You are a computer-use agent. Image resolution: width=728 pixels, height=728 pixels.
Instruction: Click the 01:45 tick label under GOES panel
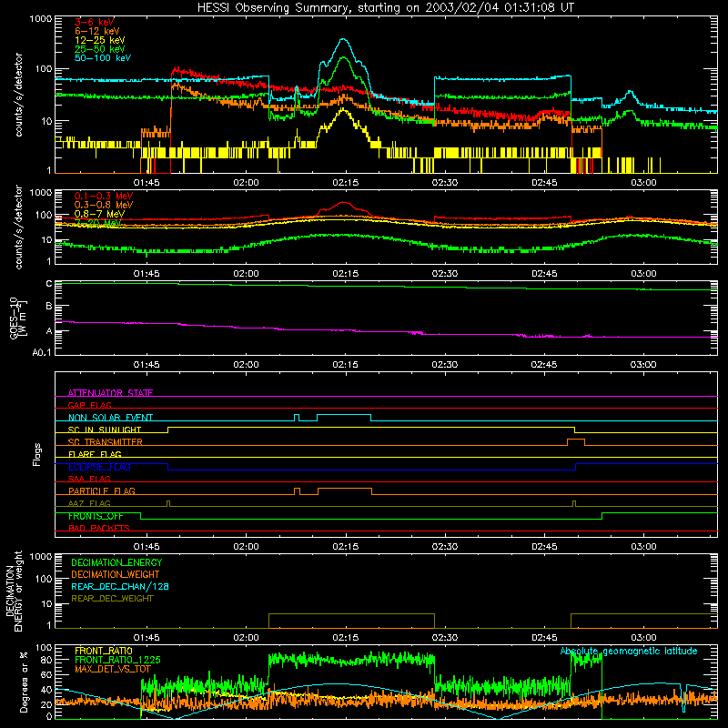coord(147,365)
